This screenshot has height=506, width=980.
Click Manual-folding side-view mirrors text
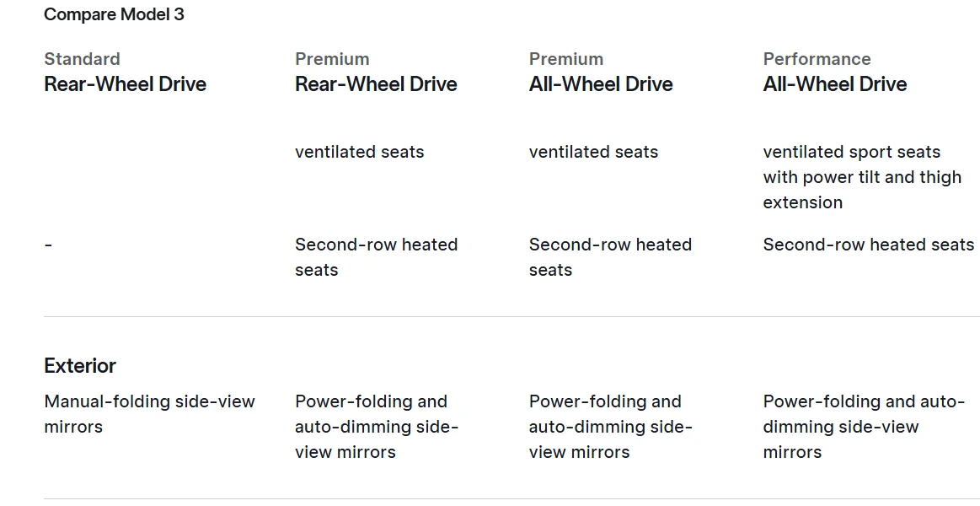(x=149, y=414)
